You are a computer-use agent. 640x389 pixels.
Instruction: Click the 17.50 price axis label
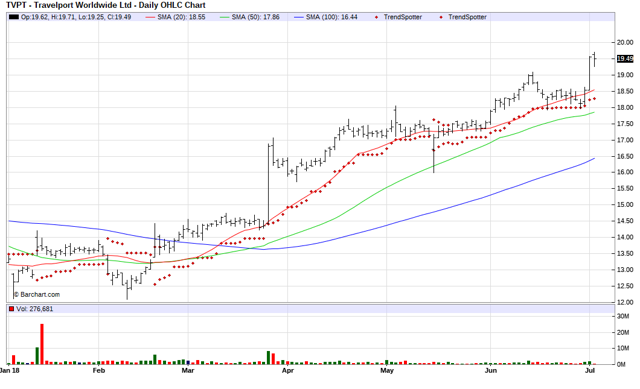coord(625,124)
